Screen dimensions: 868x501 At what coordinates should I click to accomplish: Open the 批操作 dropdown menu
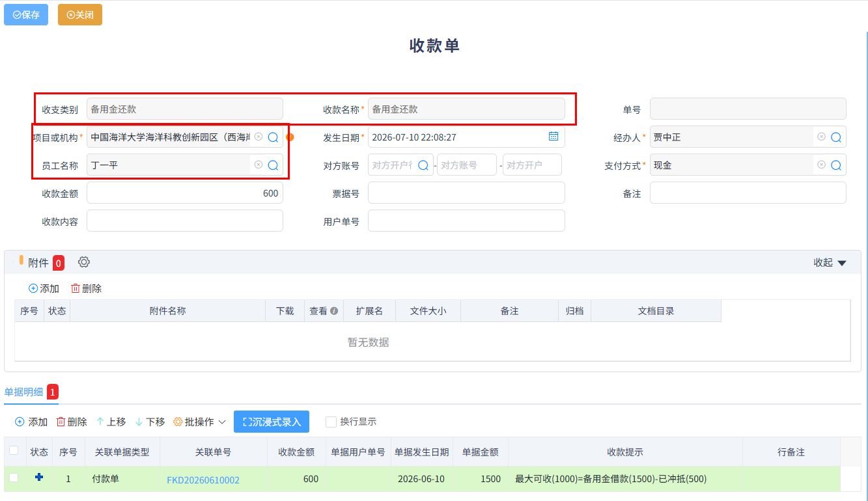click(200, 422)
